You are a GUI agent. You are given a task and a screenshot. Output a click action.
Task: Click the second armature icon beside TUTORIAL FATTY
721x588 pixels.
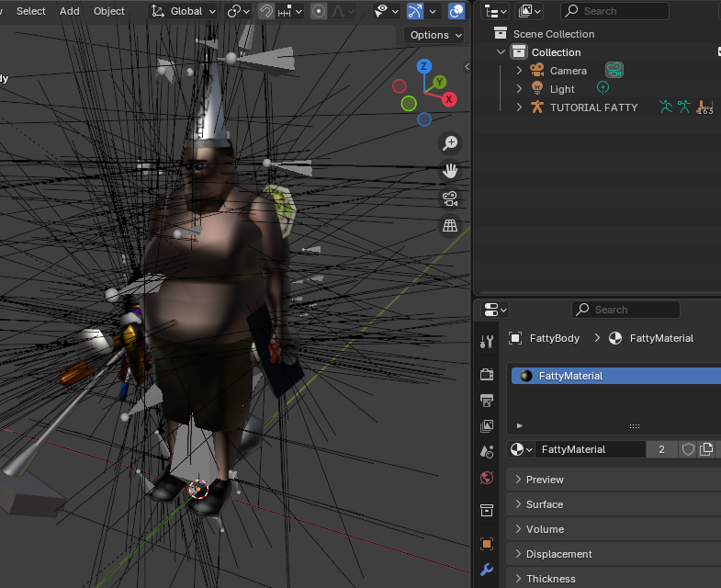pyautogui.click(x=684, y=107)
